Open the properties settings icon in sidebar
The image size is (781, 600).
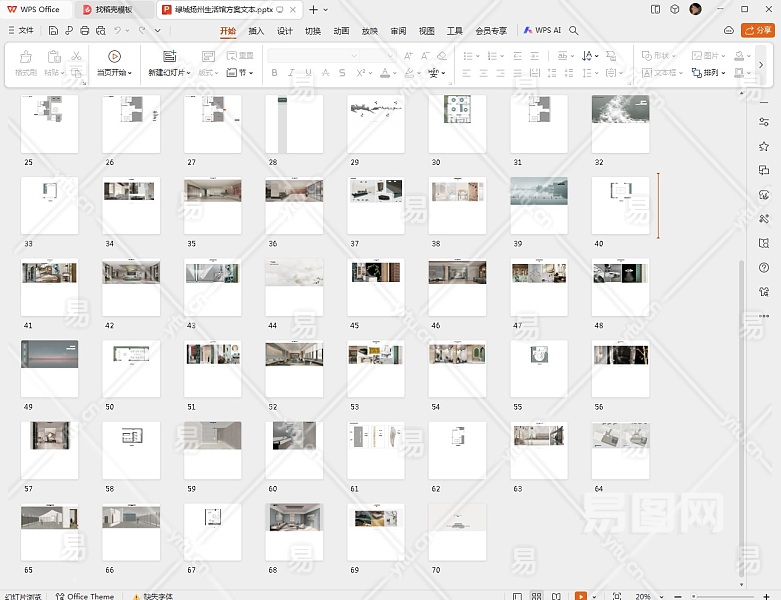764,122
